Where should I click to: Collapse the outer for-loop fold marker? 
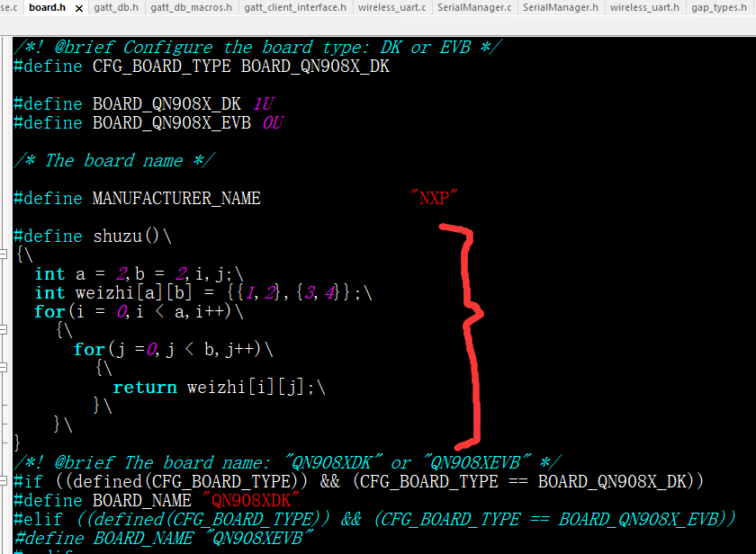pyautogui.click(x=4, y=329)
